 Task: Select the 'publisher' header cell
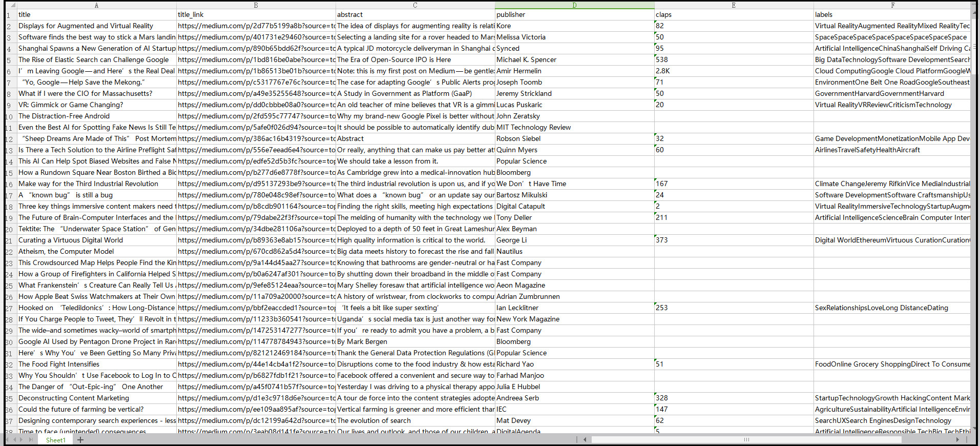pos(574,14)
